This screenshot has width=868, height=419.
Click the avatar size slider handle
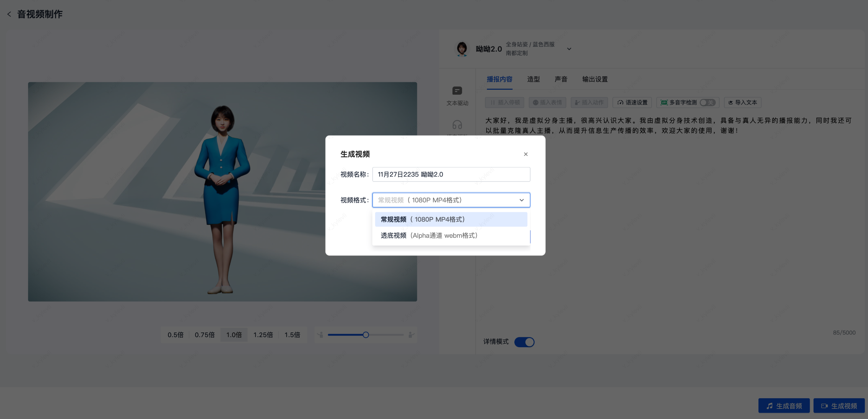pyautogui.click(x=366, y=335)
